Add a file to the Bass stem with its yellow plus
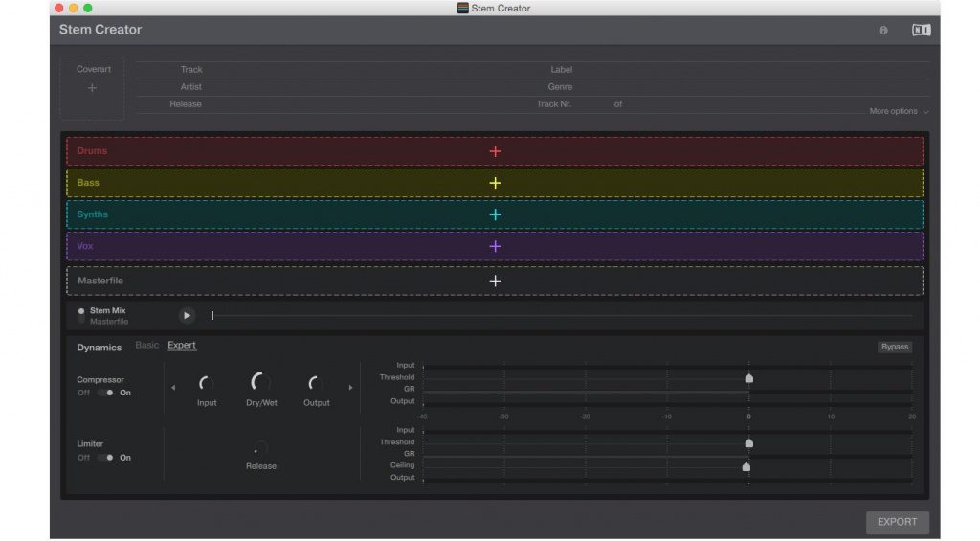Viewport: 980px width, 541px height. pyautogui.click(x=495, y=183)
